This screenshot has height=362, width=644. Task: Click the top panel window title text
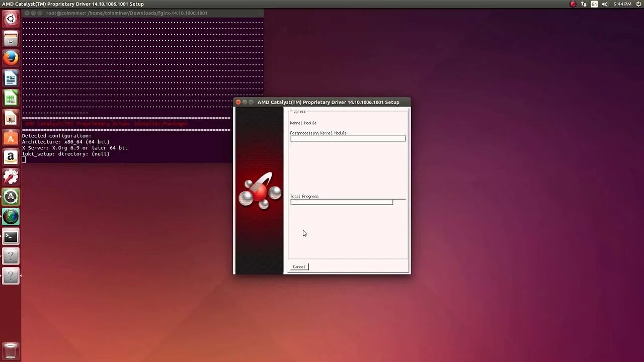(x=73, y=4)
